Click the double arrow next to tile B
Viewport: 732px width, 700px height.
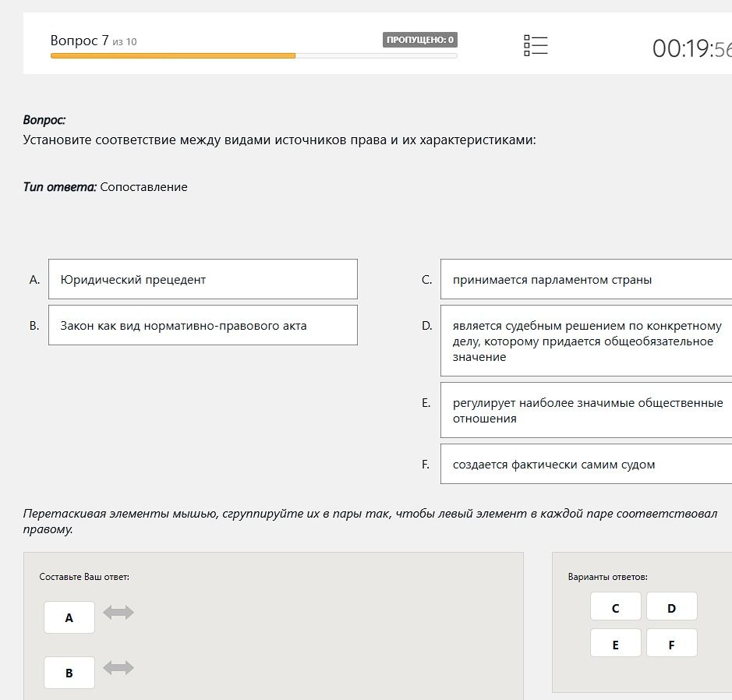118,668
